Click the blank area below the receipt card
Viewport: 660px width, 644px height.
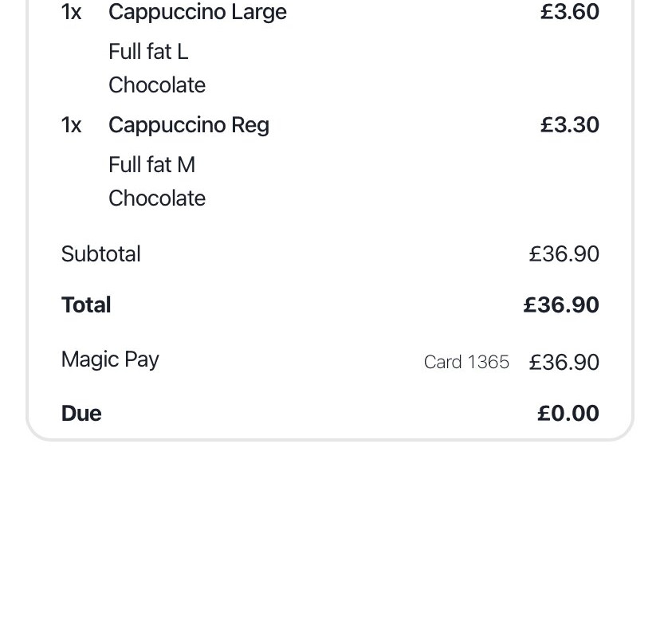click(330, 543)
